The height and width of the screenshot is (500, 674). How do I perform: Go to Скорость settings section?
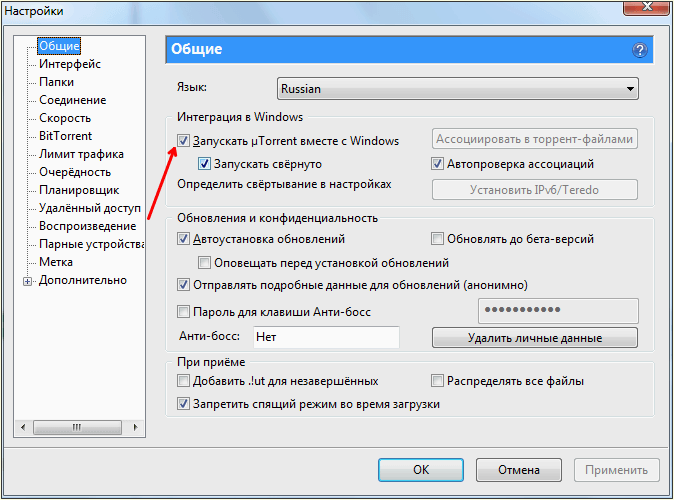pos(65,118)
